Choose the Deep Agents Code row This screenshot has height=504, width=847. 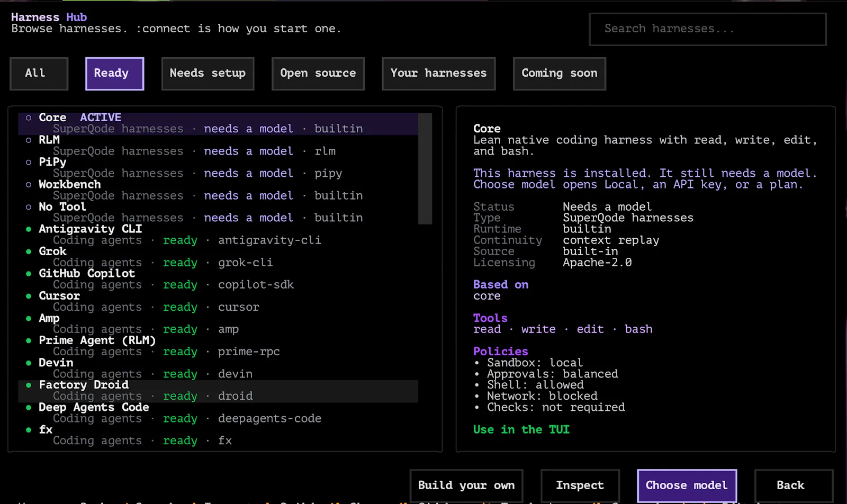pos(218,413)
